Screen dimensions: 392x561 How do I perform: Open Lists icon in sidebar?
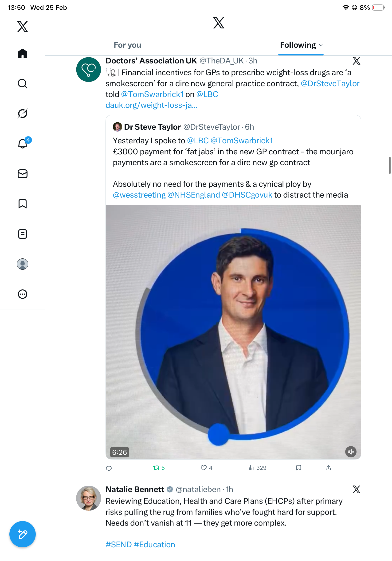pyautogui.click(x=23, y=234)
